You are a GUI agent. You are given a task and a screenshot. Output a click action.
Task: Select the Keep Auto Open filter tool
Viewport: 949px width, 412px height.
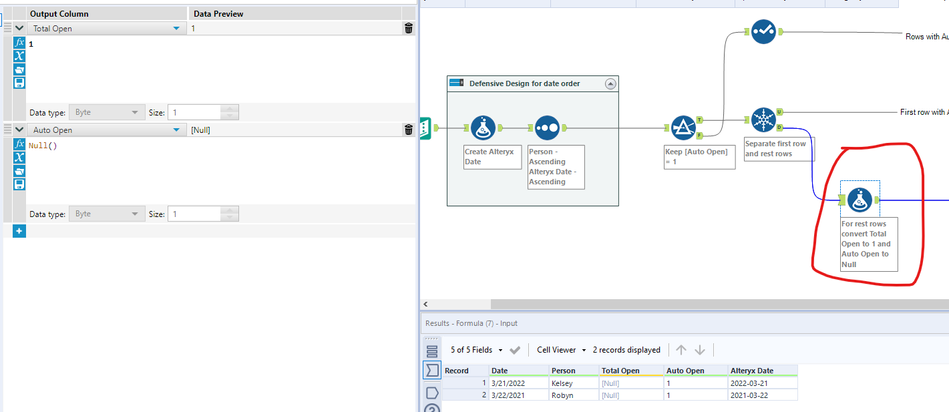pos(683,128)
